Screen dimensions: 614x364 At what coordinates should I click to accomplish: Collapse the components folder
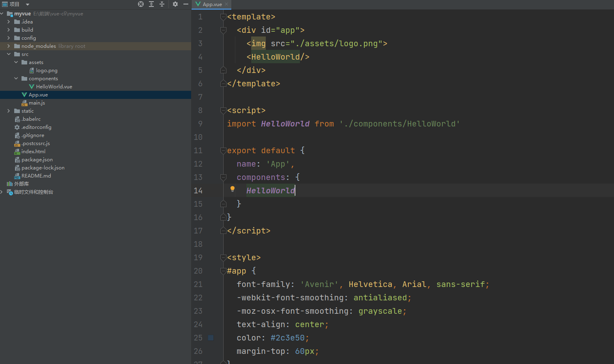click(16, 79)
